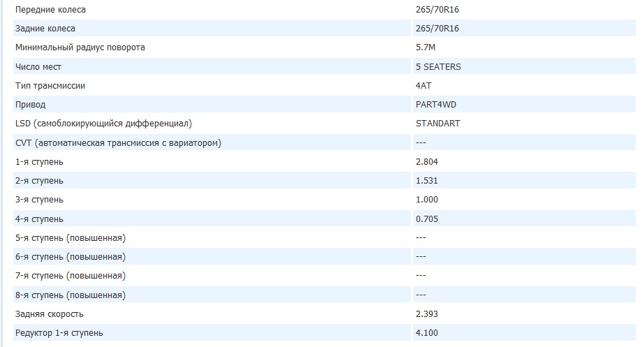Select the 4AT transmission type value
Screen dimensions: 644x347
422,85
